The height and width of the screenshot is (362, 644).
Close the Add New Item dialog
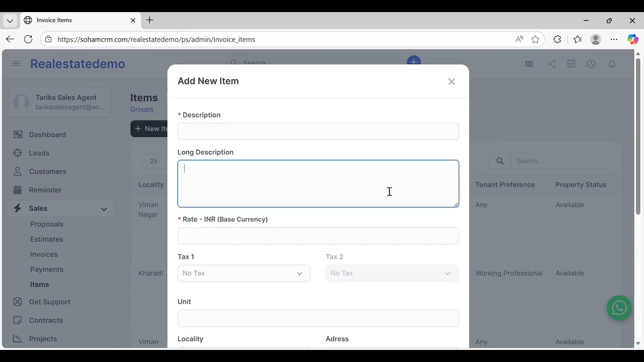pyautogui.click(x=451, y=81)
